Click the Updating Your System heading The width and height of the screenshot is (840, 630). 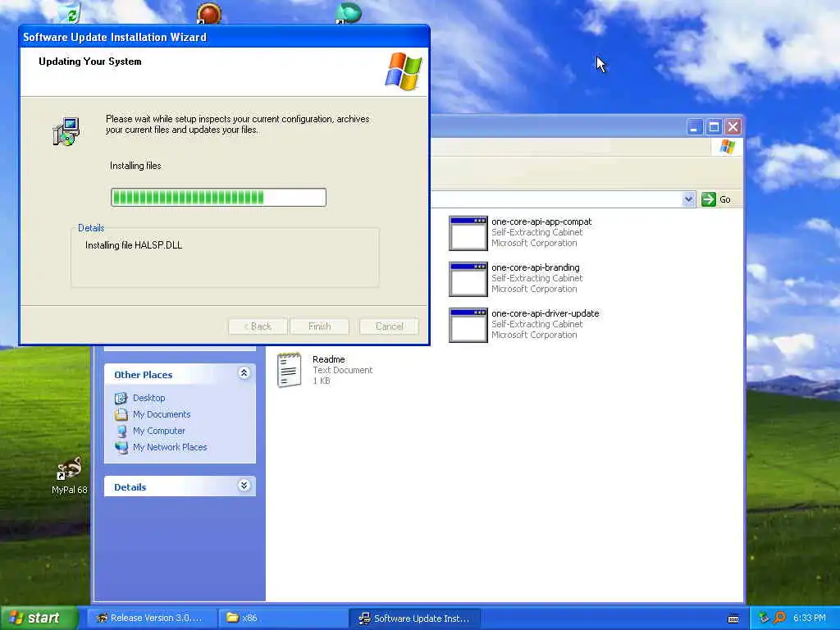90,62
